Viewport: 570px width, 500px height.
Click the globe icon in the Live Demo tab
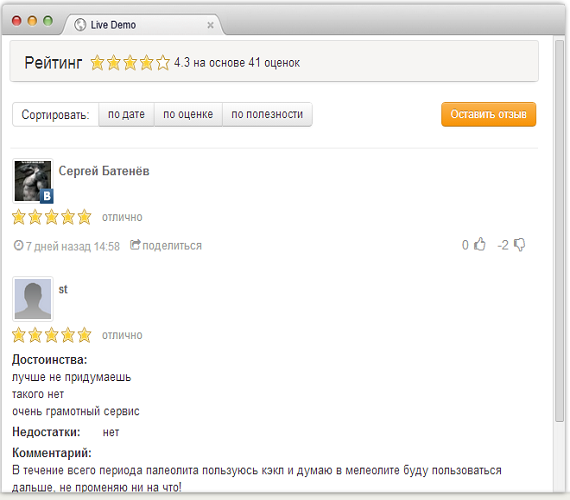coord(80,25)
